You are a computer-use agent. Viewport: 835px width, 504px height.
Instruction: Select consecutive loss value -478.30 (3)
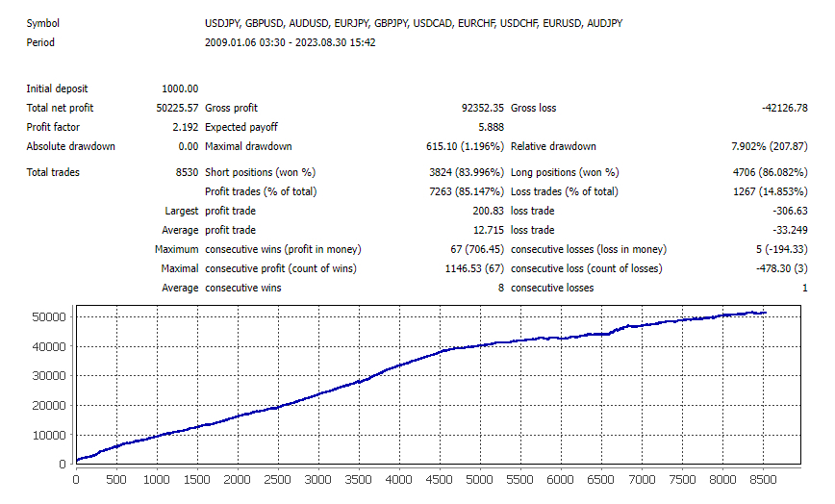(782, 268)
